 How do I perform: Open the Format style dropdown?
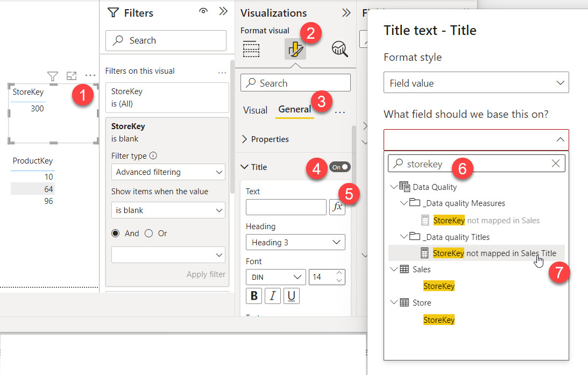coord(476,83)
